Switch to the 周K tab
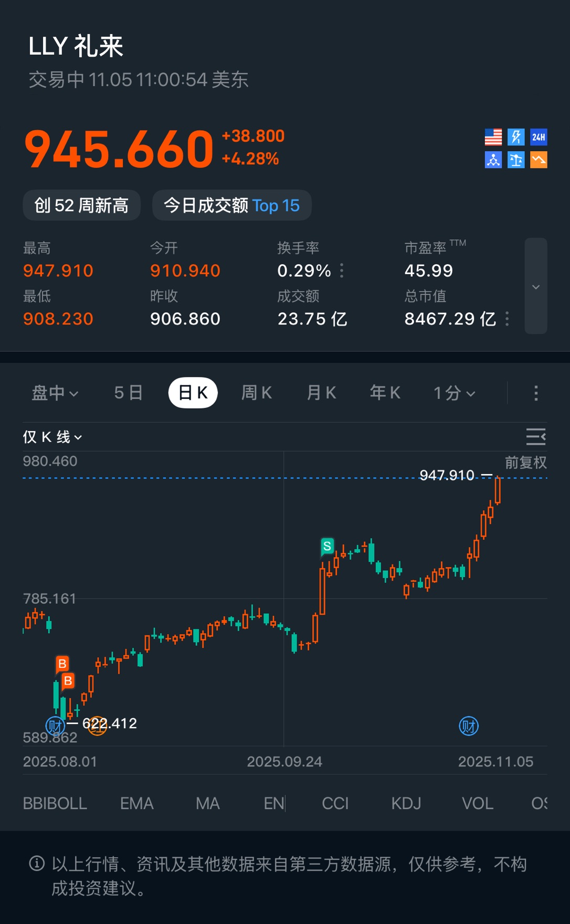Image resolution: width=570 pixels, height=924 pixels. (x=256, y=393)
